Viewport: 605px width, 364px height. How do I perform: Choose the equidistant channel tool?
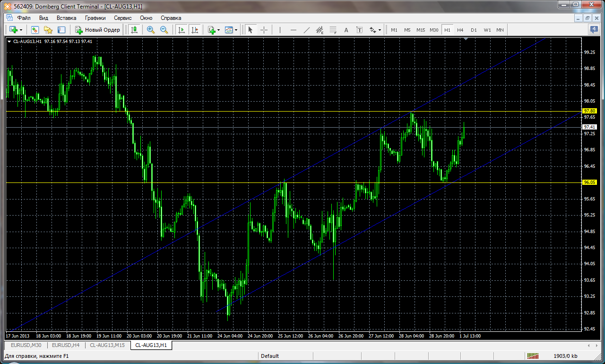(320, 30)
